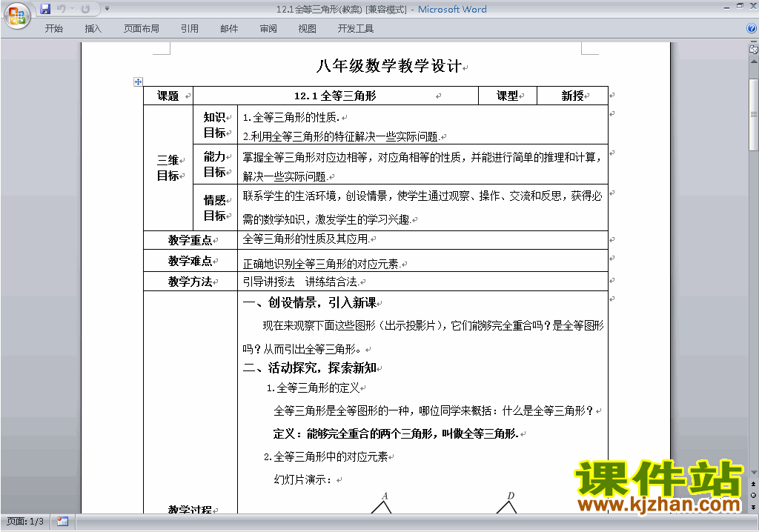Image resolution: width=759 pixels, height=532 pixels.
Task: Click bold line starting '定义：能够完全重合'
Action: tap(396, 433)
